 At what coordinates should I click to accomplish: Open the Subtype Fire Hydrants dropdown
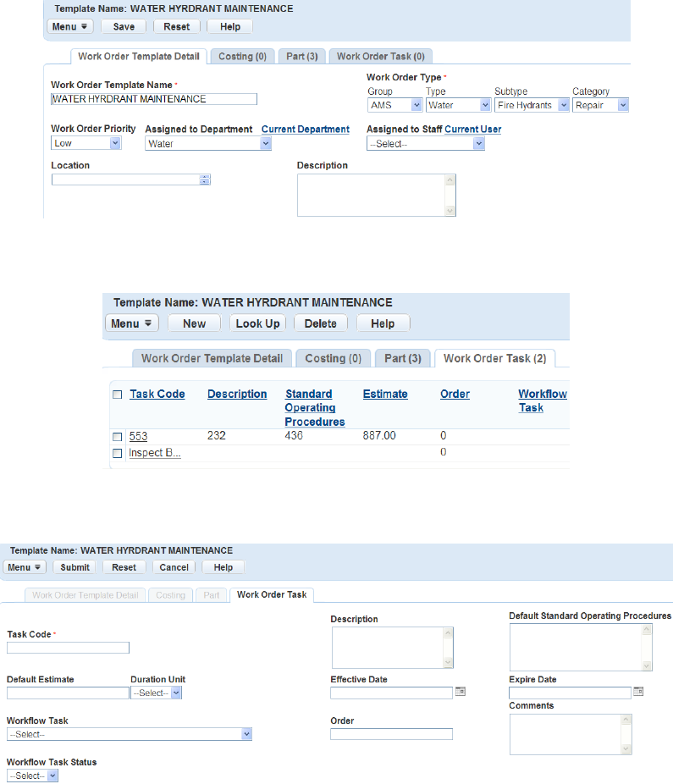point(532,105)
